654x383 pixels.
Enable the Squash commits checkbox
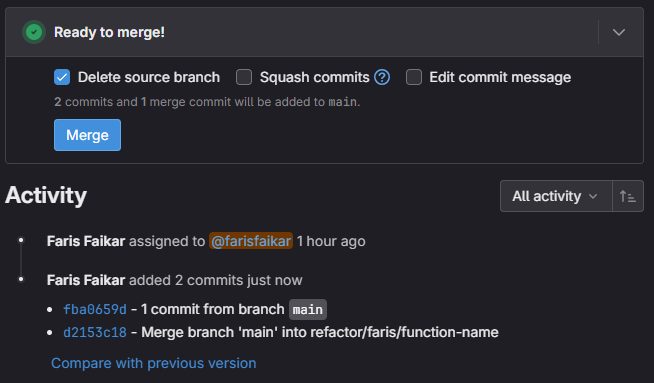click(x=244, y=77)
